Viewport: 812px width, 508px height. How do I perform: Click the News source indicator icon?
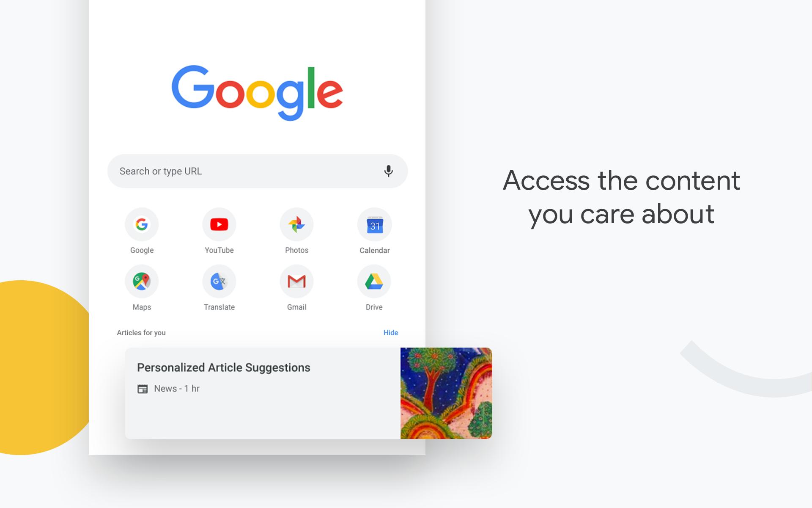coord(143,388)
